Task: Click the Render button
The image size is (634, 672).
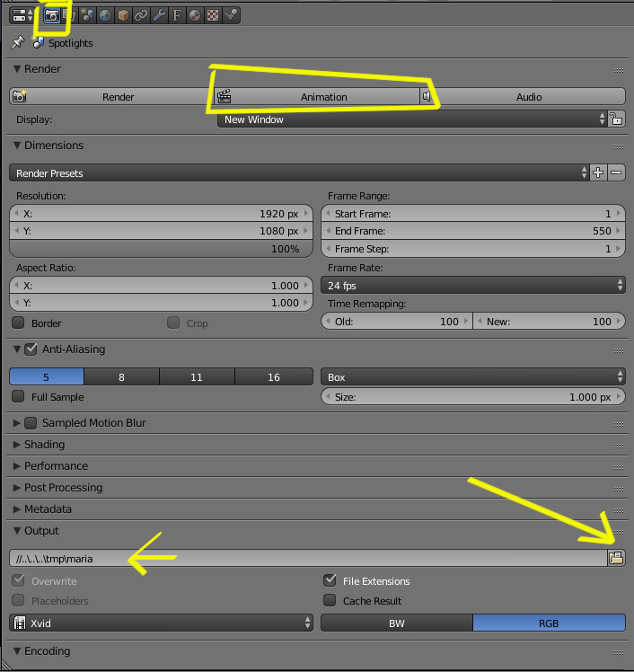Action: 112,96
